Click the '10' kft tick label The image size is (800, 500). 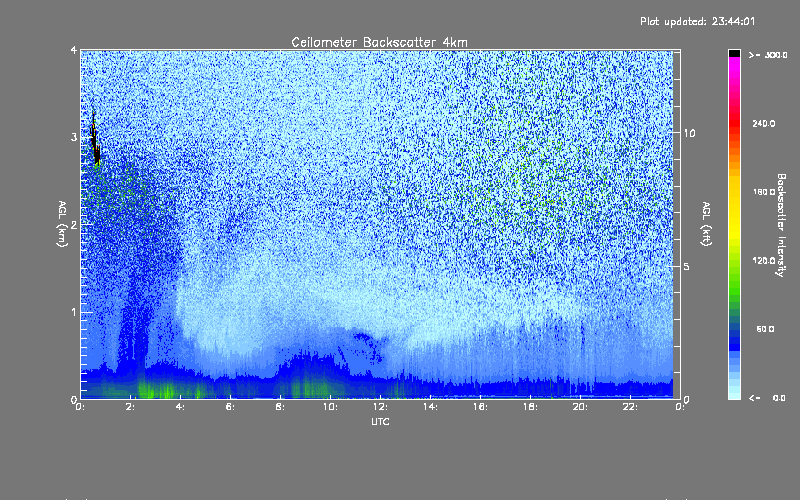coord(689,133)
